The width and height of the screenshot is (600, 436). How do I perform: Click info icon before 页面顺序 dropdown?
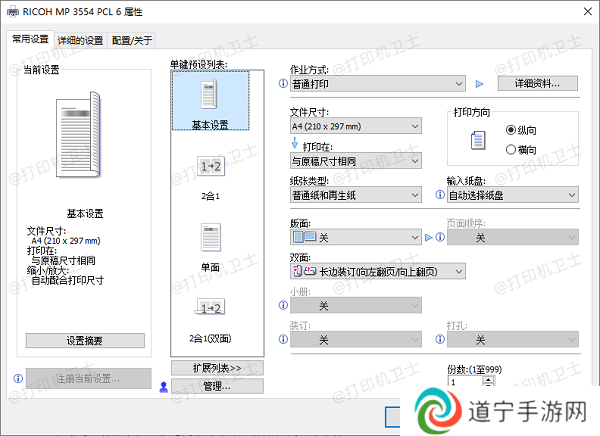[x=440, y=237]
